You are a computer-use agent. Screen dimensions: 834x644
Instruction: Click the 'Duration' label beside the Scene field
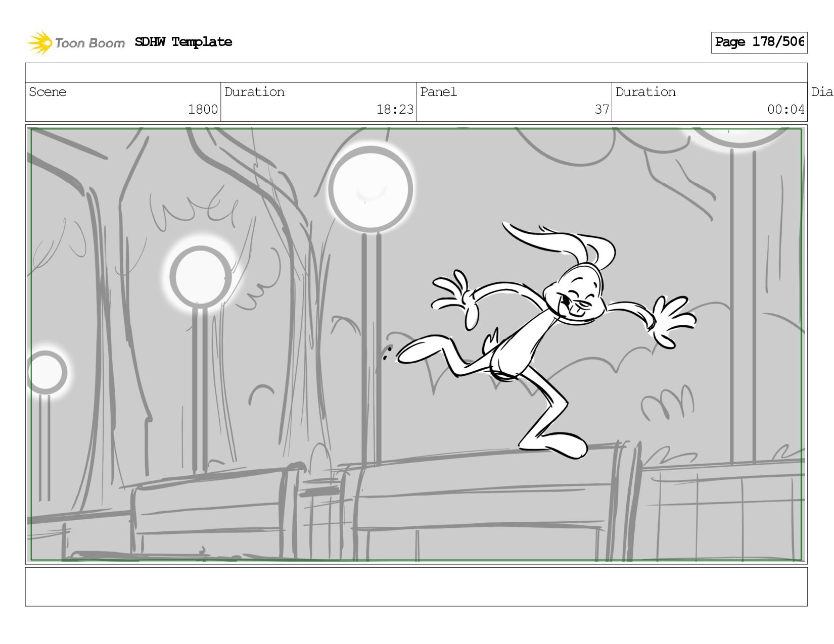point(254,92)
